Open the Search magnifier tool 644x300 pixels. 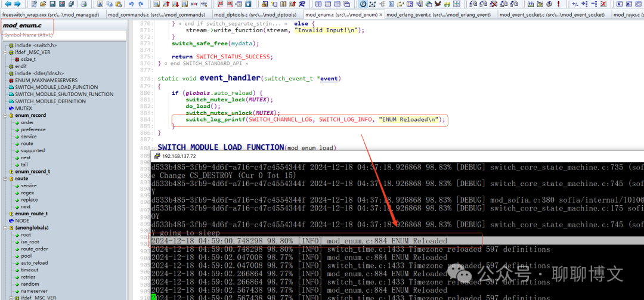click(156, 4)
